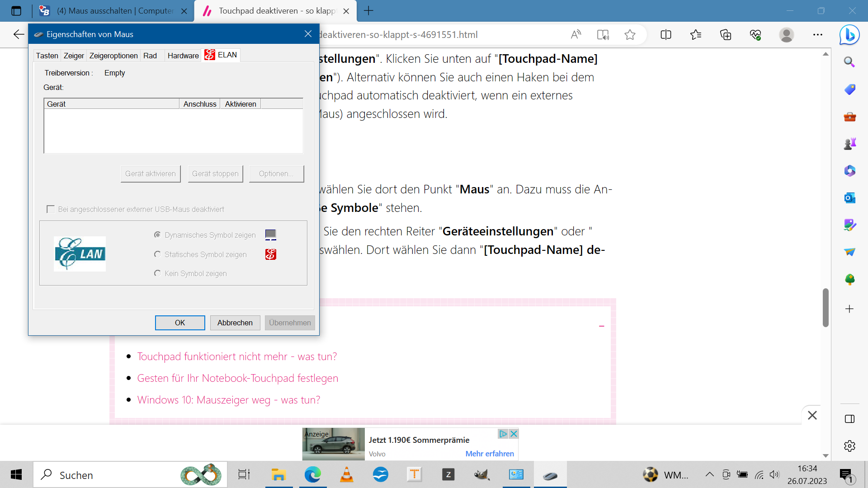Click the 'Optionen...' button

click(x=276, y=174)
